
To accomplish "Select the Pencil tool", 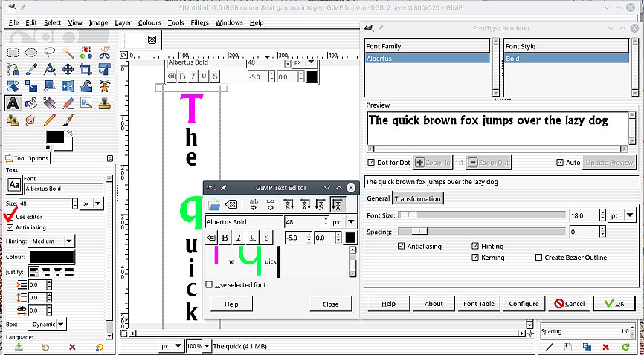I will point(50,120).
